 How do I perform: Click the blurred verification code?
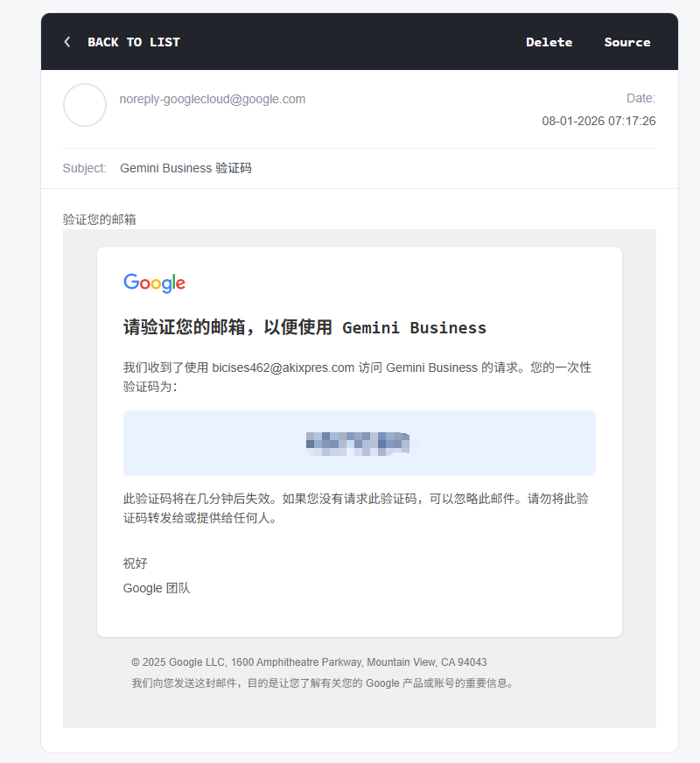[358, 443]
